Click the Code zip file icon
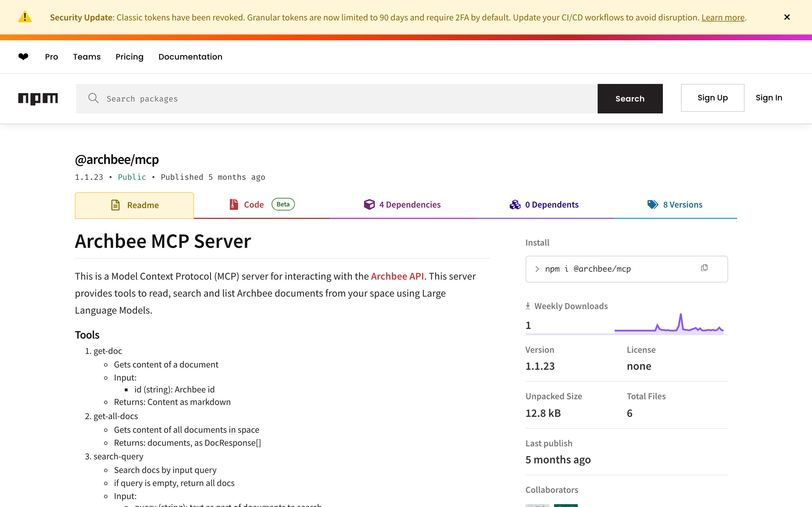The width and height of the screenshot is (812, 507). [x=234, y=204]
